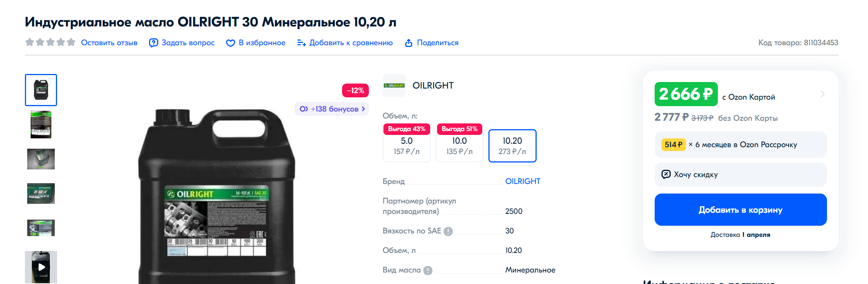The image size is (868, 284).
Task: Click the add-to-comparison list icon
Action: point(301,43)
